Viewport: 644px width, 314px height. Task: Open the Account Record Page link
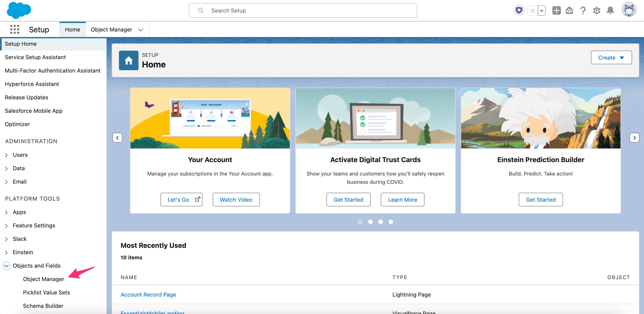(148, 294)
